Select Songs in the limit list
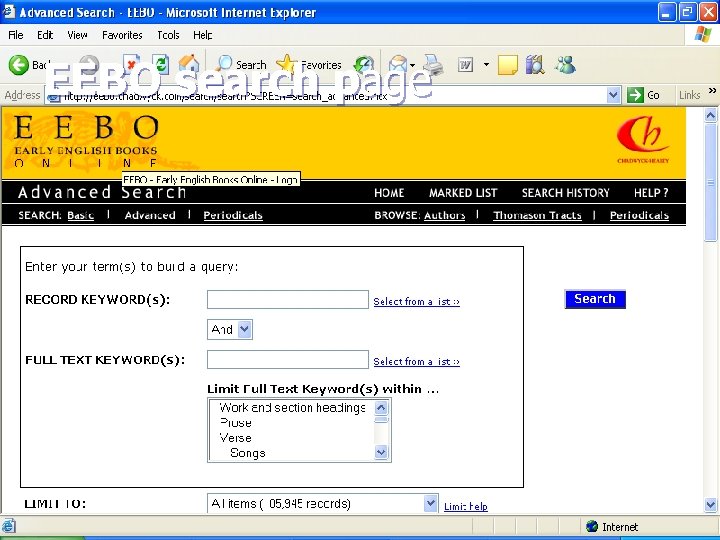 tap(248, 453)
